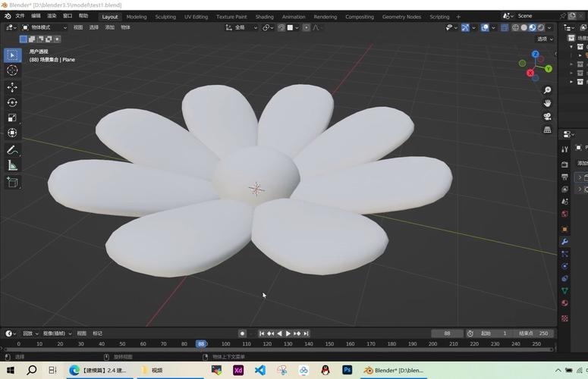Viewport: 588px width, 379px height.
Task: Toggle X-ray mode
Action: pyautogui.click(x=505, y=28)
